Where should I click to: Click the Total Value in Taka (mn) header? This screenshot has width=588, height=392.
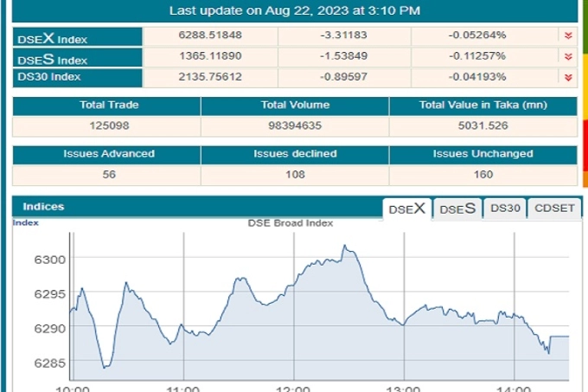coord(483,105)
